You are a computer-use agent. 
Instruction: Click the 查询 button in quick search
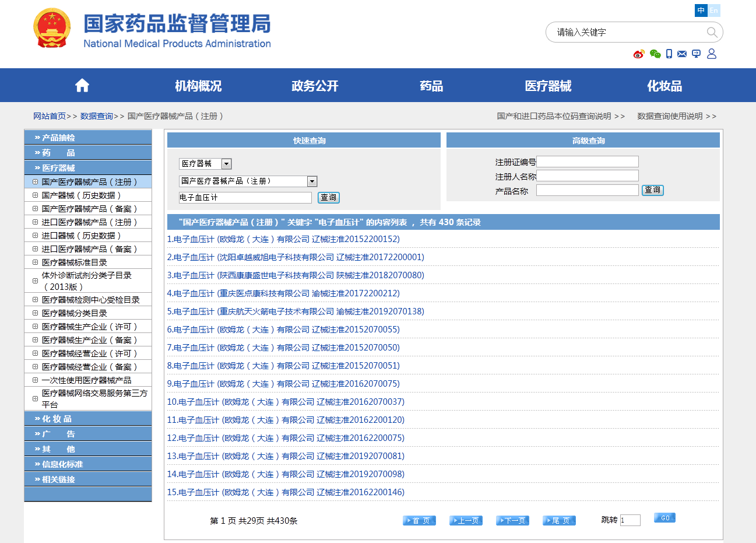329,198
